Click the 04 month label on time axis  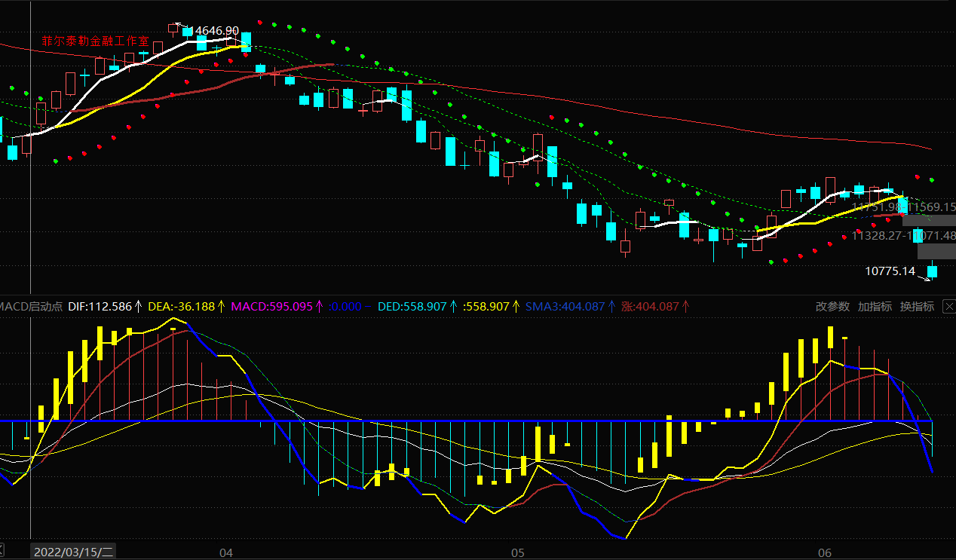225,552
